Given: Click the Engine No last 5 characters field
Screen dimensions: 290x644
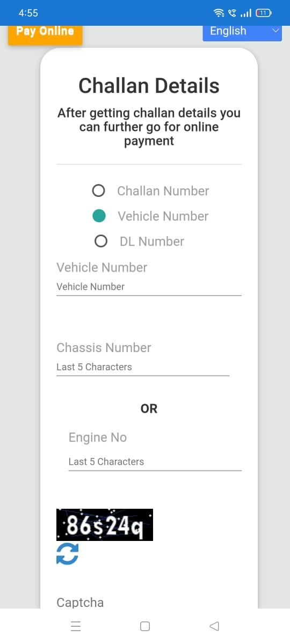Looking at the screenshot, I should 155,462.
